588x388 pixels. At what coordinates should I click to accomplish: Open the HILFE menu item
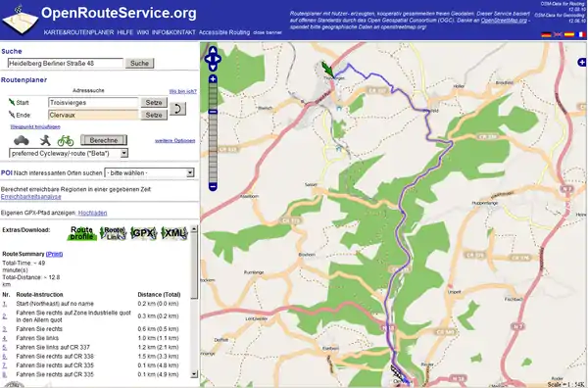click(124, 32)
